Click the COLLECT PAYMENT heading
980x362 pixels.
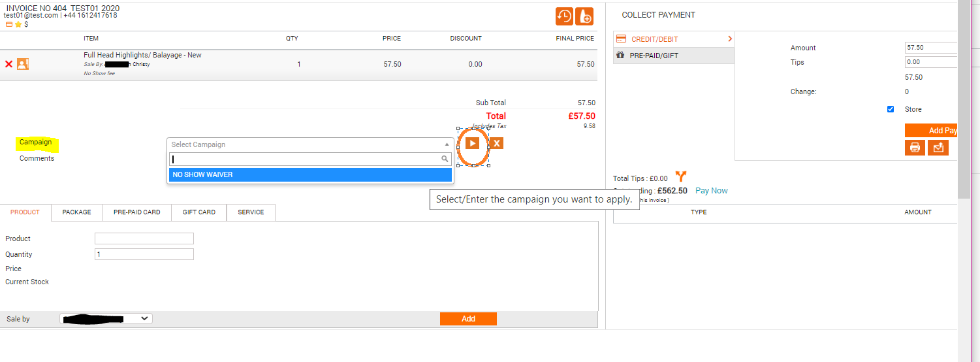(x=658, y=14)
